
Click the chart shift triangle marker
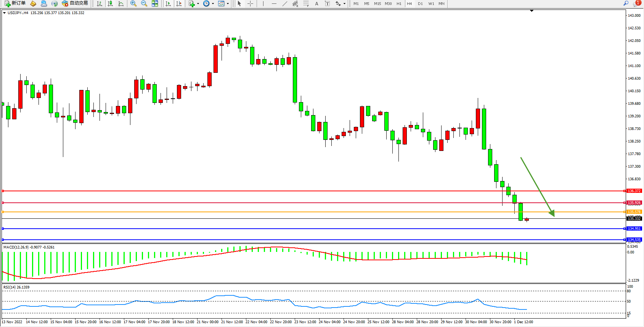[532, 11]
